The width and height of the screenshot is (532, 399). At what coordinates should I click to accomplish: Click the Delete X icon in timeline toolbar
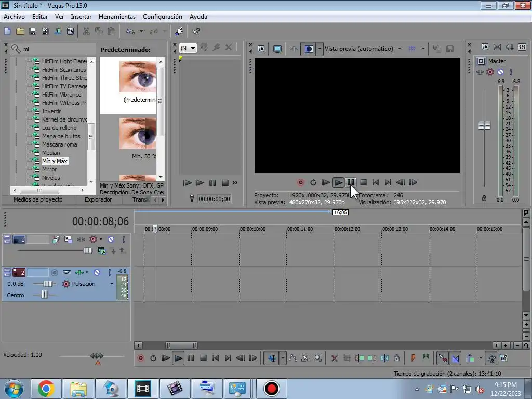334,358
